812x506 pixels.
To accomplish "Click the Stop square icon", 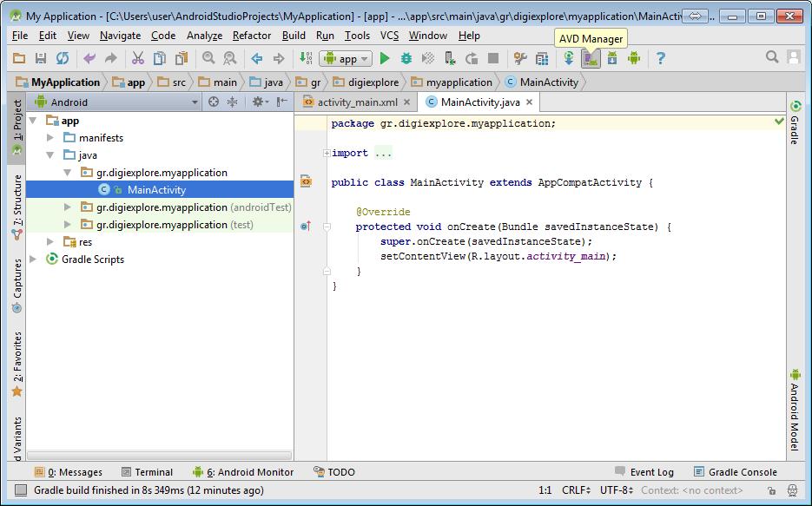I will coord(493,58).
